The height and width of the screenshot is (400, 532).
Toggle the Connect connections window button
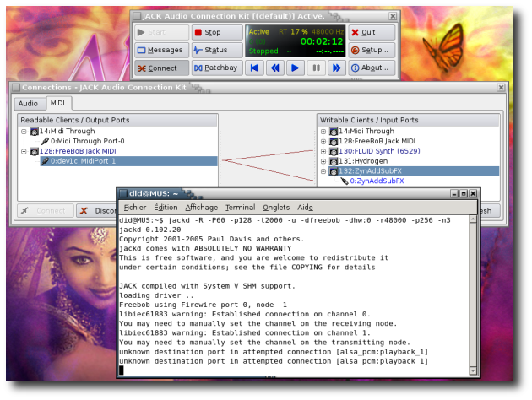[160, 68]
